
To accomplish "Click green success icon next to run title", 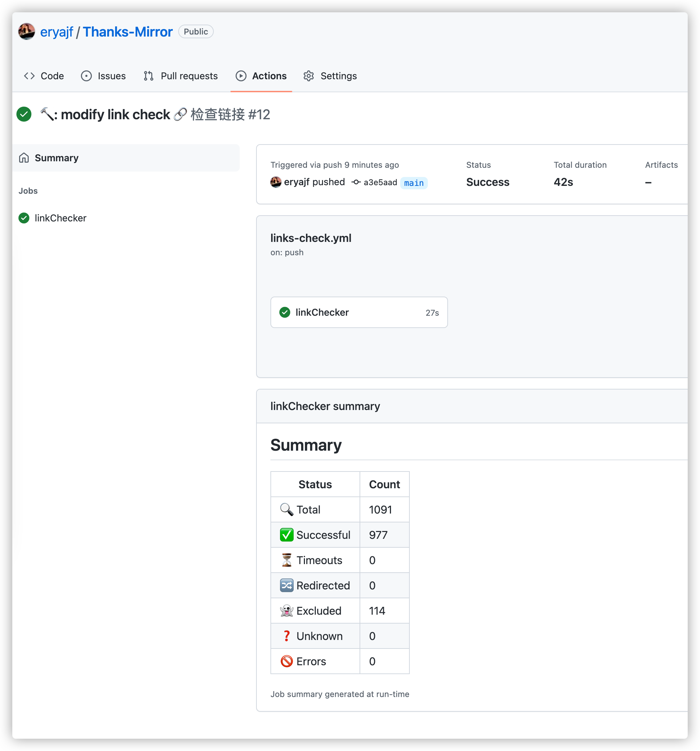I will coord(24,114).
